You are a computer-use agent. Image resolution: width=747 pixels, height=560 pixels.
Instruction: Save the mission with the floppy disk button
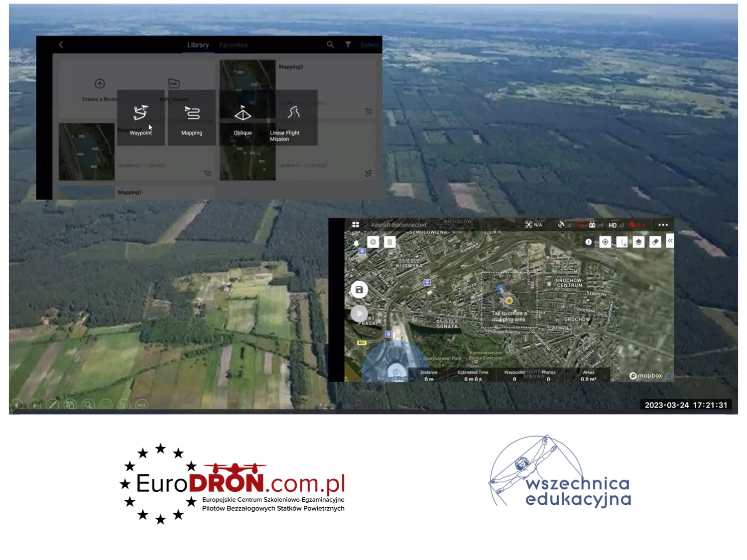pos(359,290)
